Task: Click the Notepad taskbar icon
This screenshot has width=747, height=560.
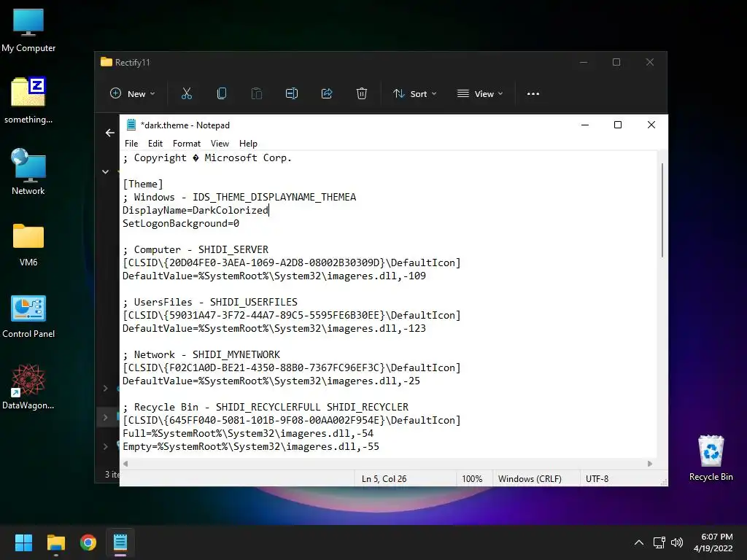Action: (x=120, y=542)
